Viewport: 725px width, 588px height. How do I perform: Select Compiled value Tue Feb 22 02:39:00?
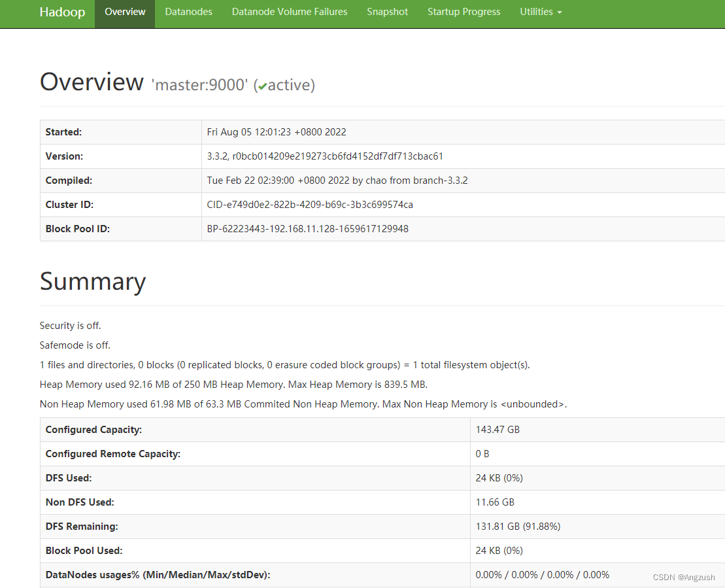pos(337,181)
